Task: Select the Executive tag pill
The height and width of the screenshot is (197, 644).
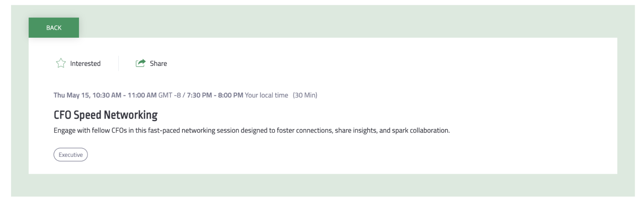Action: [71, 155]
